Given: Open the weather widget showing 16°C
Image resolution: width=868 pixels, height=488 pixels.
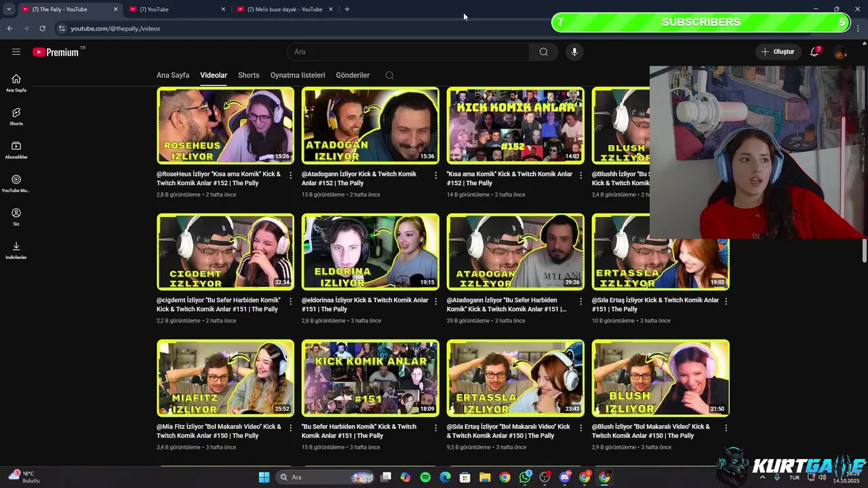Looking at the screenshot, I should [24, 477].
